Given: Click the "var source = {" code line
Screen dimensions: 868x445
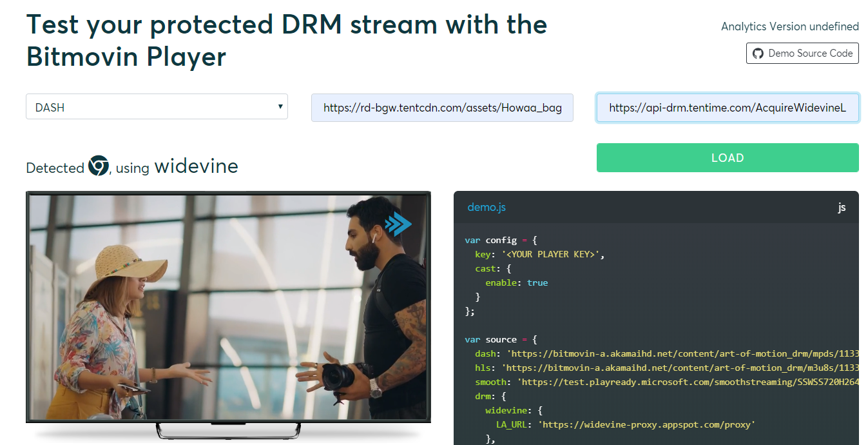Looking at the screenshot, I should coord(501,339).
